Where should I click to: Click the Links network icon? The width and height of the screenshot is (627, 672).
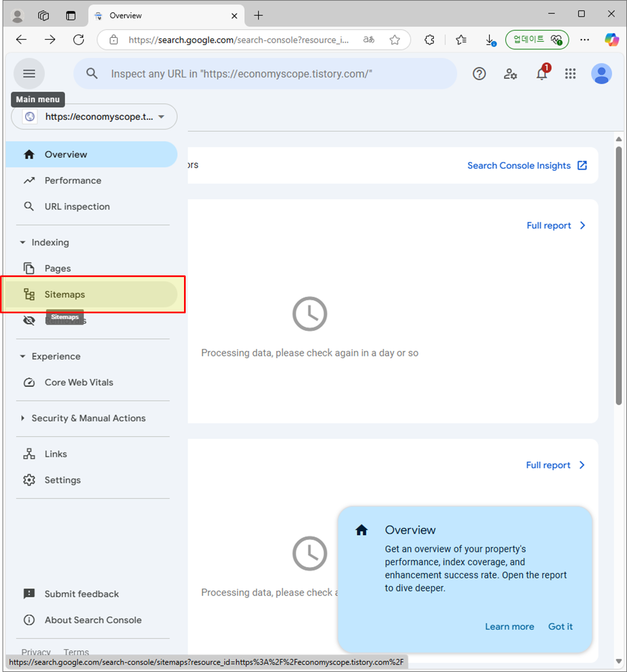click(x=29, y=454)
